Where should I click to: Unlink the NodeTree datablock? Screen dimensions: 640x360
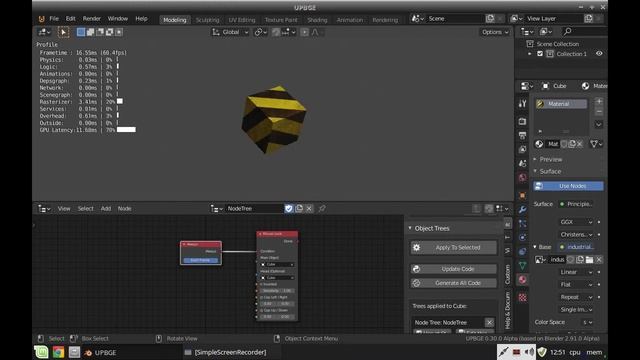pyautogui.click(x=309, y=209)
